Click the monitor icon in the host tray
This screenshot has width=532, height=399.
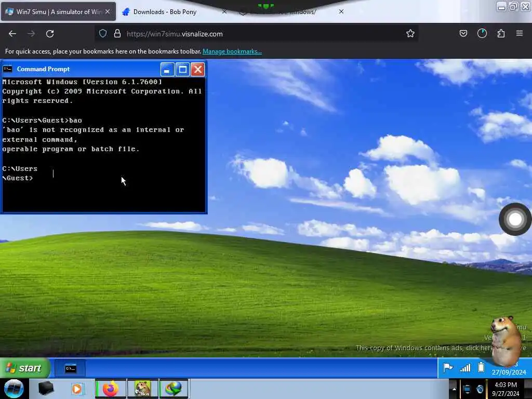(467, 389)
